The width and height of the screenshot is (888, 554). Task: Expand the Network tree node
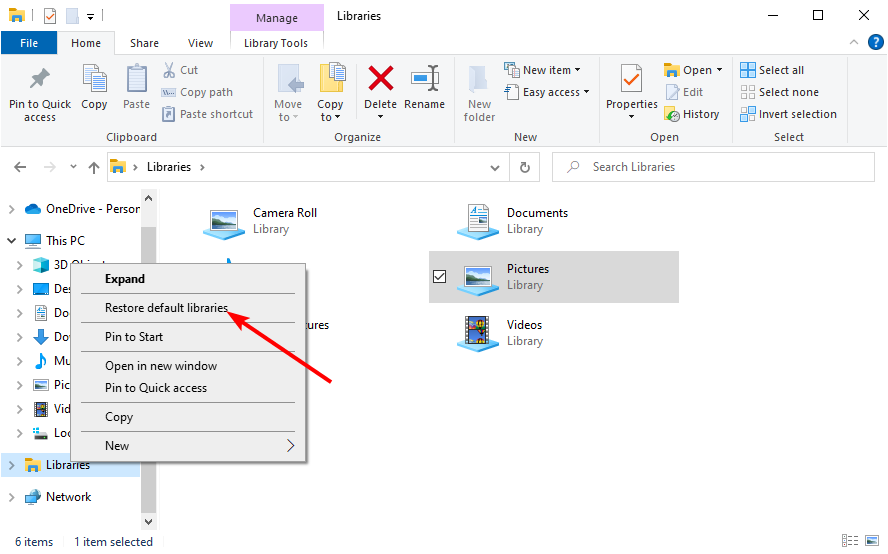(x=11, y=497)
